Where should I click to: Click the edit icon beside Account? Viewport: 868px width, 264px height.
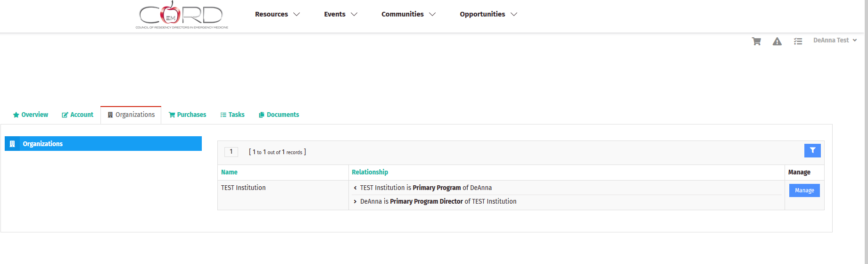[65, 115]
